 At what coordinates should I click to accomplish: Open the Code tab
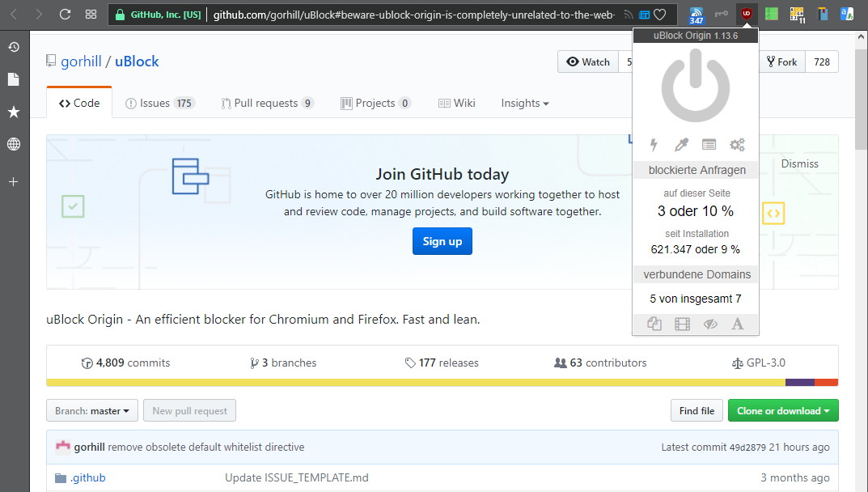(x=79, y=103)
